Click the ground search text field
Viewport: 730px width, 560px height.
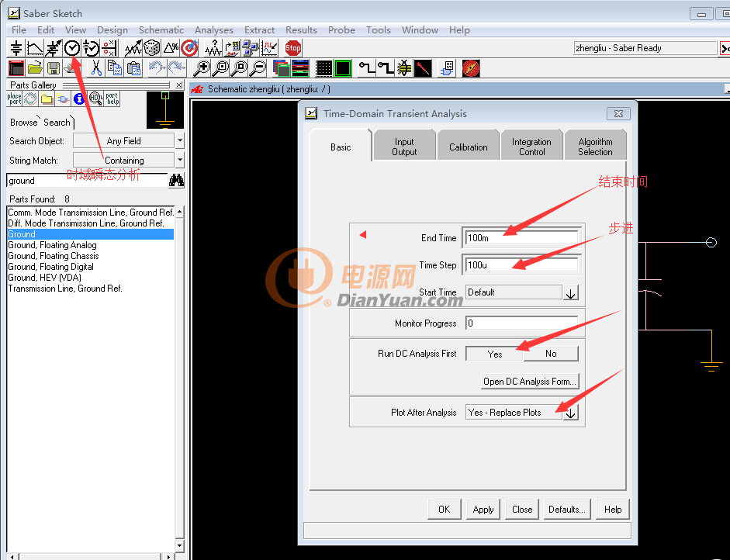tap(87, 181)
